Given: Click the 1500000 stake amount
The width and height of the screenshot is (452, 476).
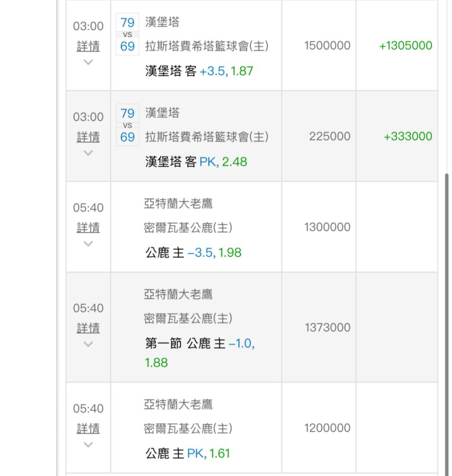Looking at the screenshot, I should (x=327, y=46).
